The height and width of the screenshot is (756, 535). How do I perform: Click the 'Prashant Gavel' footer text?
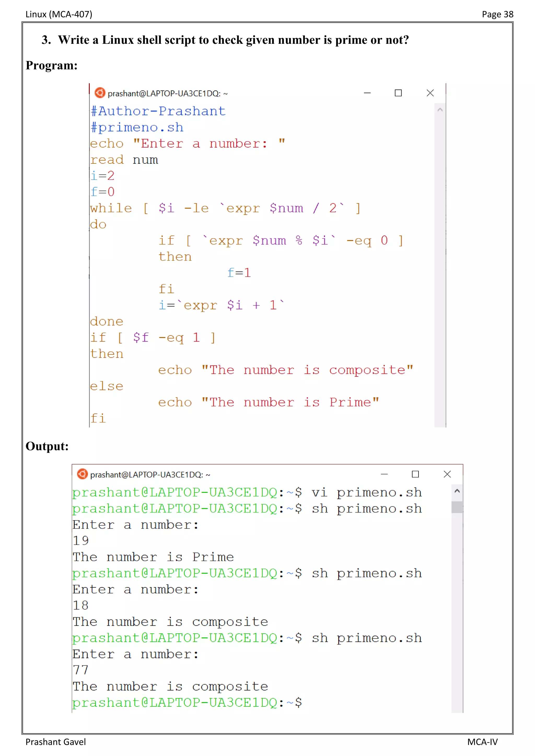(x=56, y=742)
